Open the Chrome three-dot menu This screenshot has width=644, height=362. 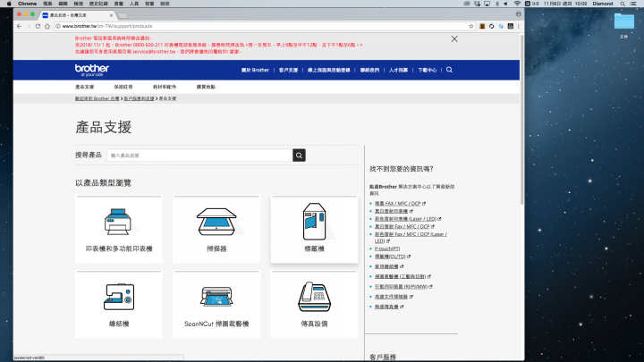point(519,26)
